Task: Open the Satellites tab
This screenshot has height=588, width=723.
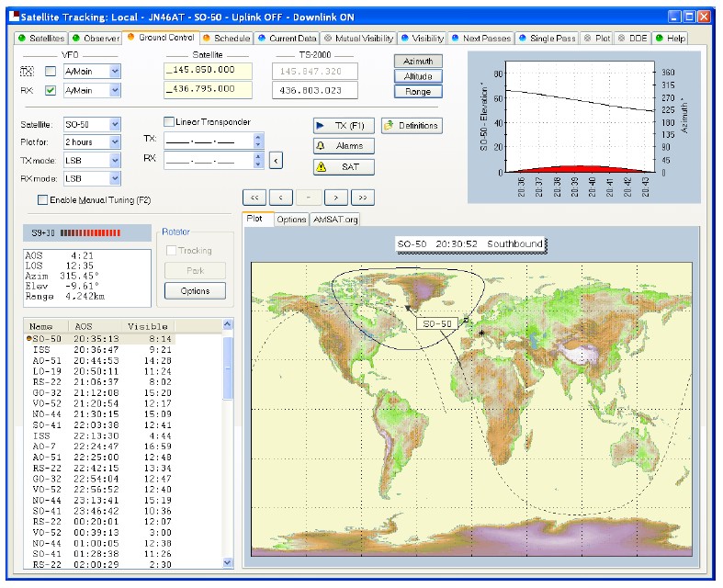Action: (x=41, y=39)
